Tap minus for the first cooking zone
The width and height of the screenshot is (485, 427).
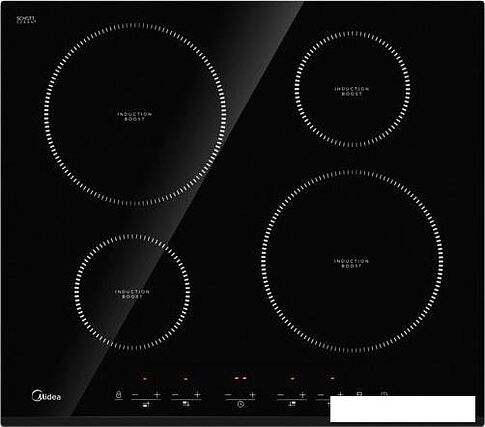point(135,395)
